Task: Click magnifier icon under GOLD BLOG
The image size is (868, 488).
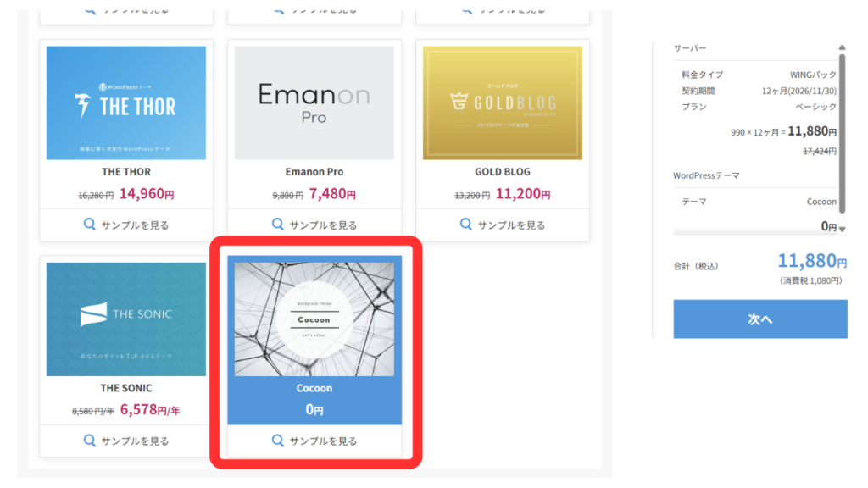Action: coord(466,225)
